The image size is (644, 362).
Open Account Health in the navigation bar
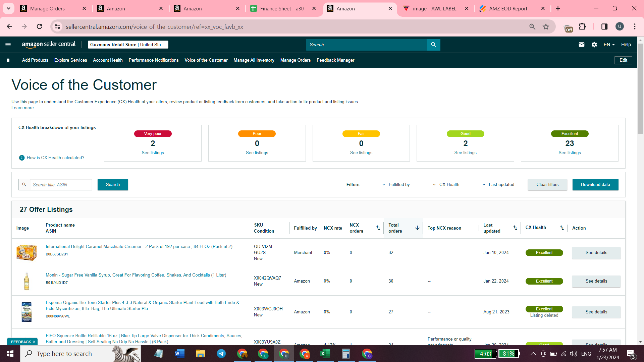point(108,60)
